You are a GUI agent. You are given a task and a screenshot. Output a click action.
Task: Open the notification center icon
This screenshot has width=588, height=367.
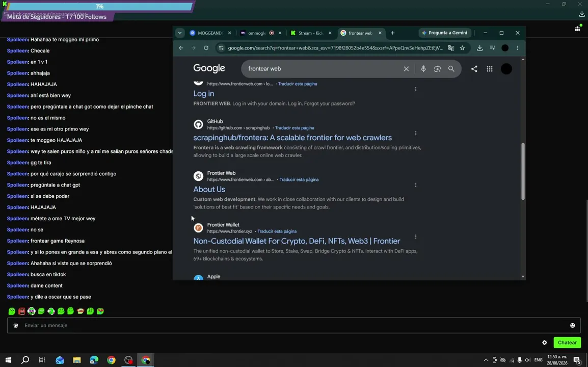577,360
